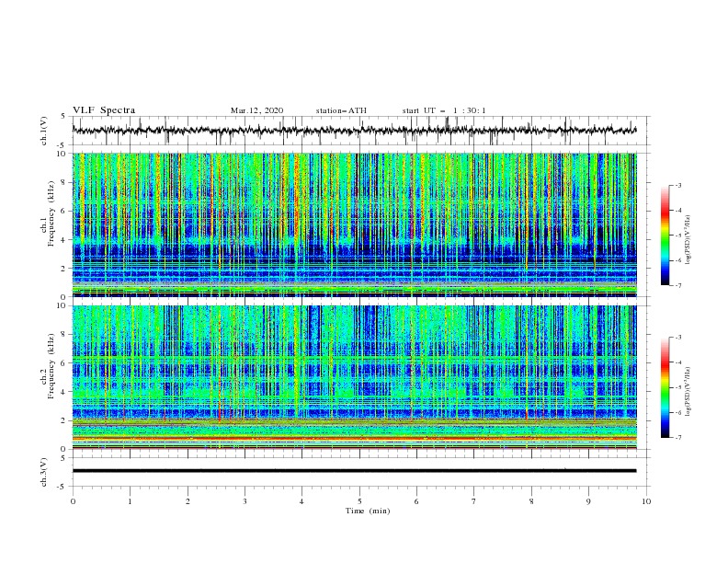Click the 'station=ATH' header label
728x563 pixels.
(341, 110)
